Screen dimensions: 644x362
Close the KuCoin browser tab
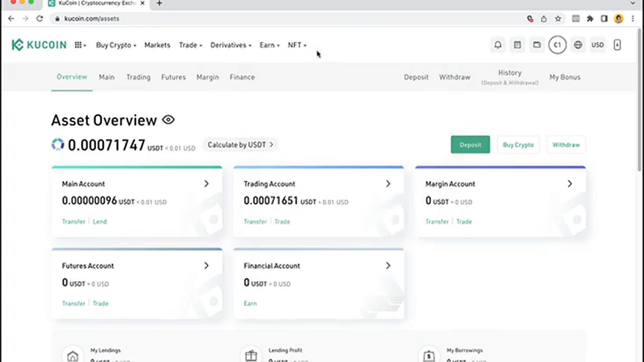[x=142, y=3]
